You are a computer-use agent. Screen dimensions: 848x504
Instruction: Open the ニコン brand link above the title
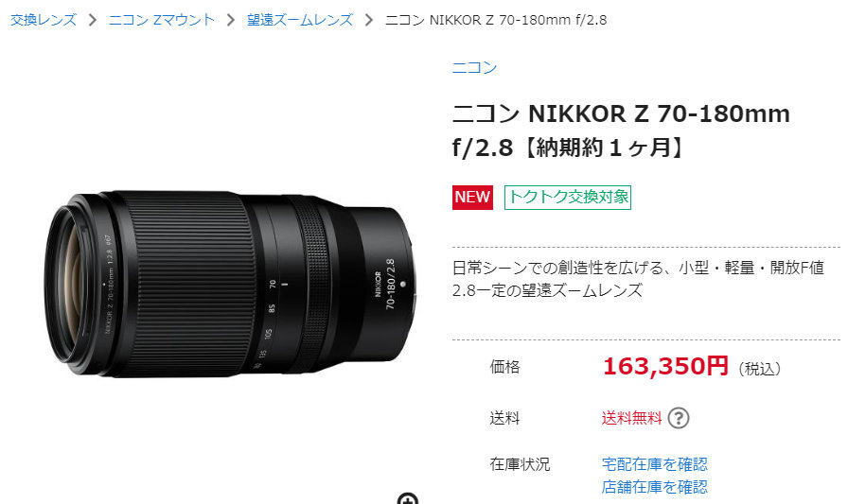tap(474, 67)
